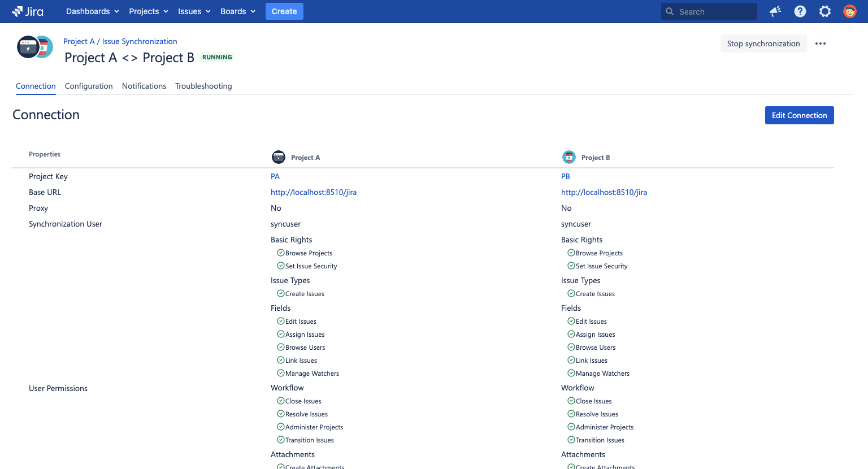The image size is (868, 469).
Task: Switch to the Troubleshooting tab
Action: pos(203,86)
